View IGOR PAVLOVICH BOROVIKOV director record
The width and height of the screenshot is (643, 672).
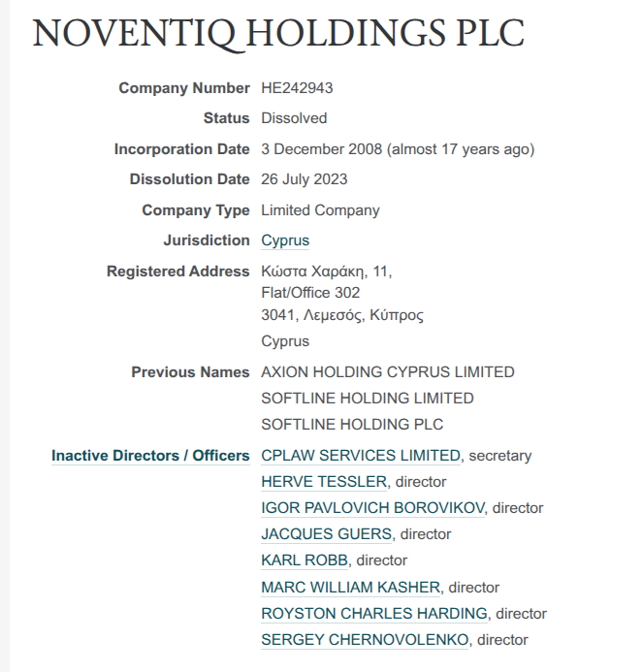click(374, 508)
